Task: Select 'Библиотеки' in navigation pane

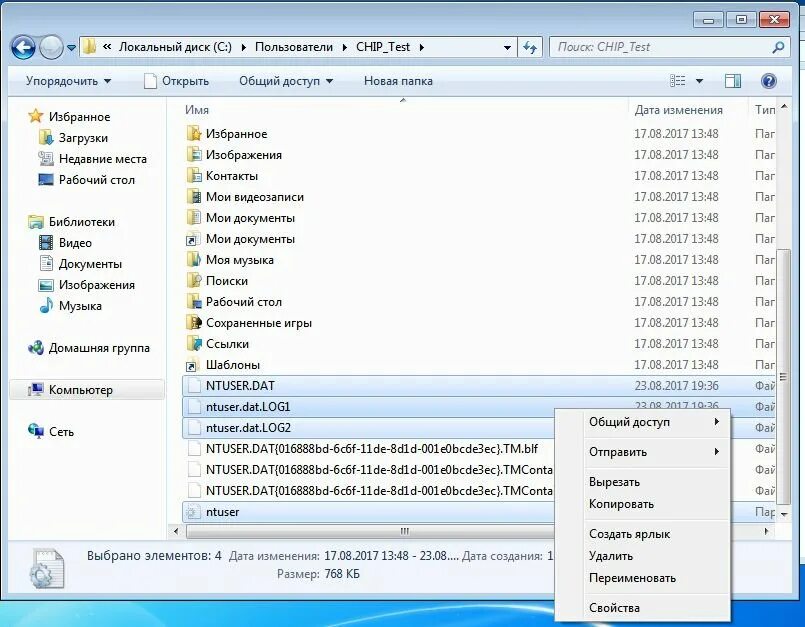Action: point(71,222)
